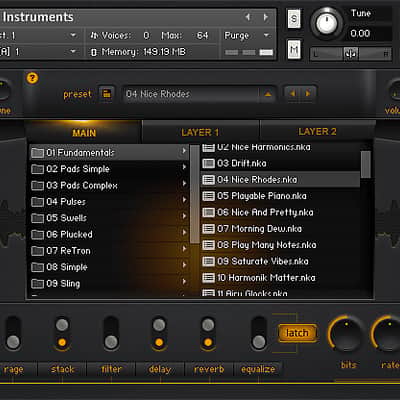Click the Solo S button

point(294,19)
